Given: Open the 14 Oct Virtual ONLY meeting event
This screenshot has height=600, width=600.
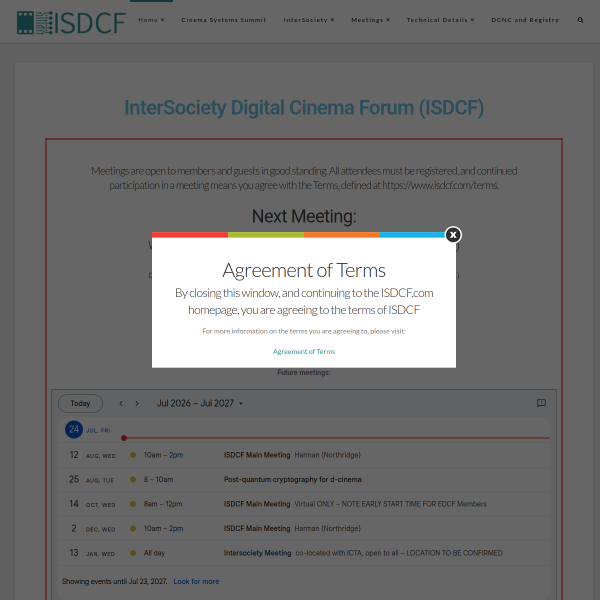Looking at the screenshot, I should (303, 504).
